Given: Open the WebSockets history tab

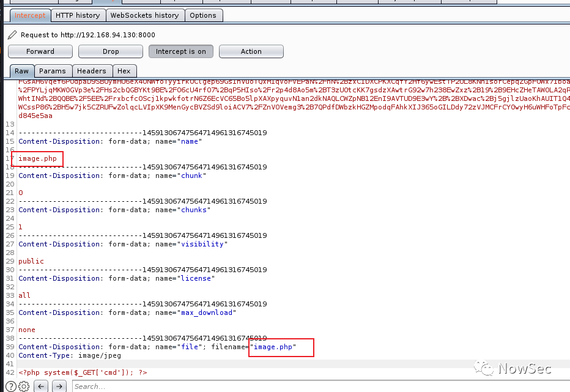Looking at the screenshot, I should tap(145, 15).
